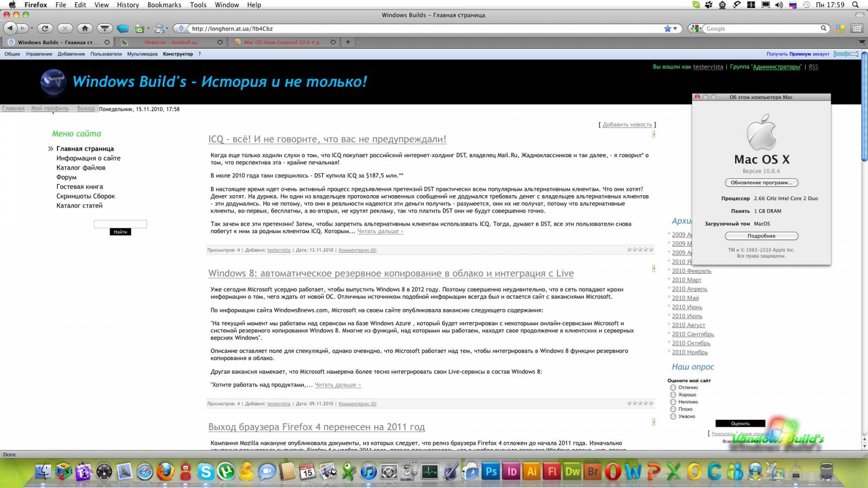Open a new tab with plus button
This screenshot has height=488, width=868.
coord(348,42)
